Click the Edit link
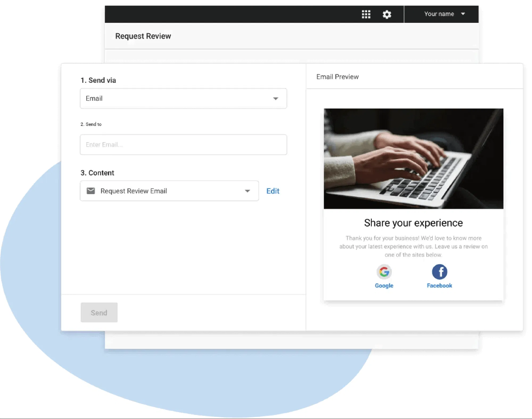Viewport: 532px width, 419px height. click(x=273, y=191)
